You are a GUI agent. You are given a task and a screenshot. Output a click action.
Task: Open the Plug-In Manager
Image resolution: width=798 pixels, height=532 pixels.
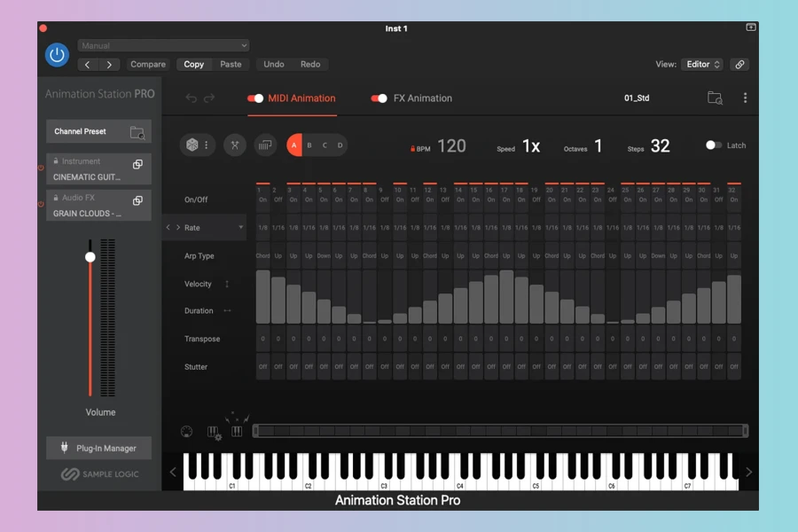point(98,448)
